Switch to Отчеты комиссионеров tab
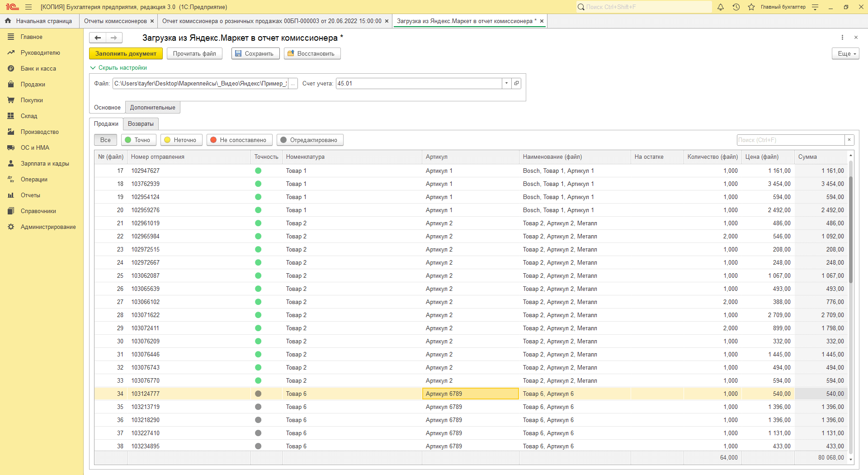This screenshot has width=868, height=475. pos(115,21)
